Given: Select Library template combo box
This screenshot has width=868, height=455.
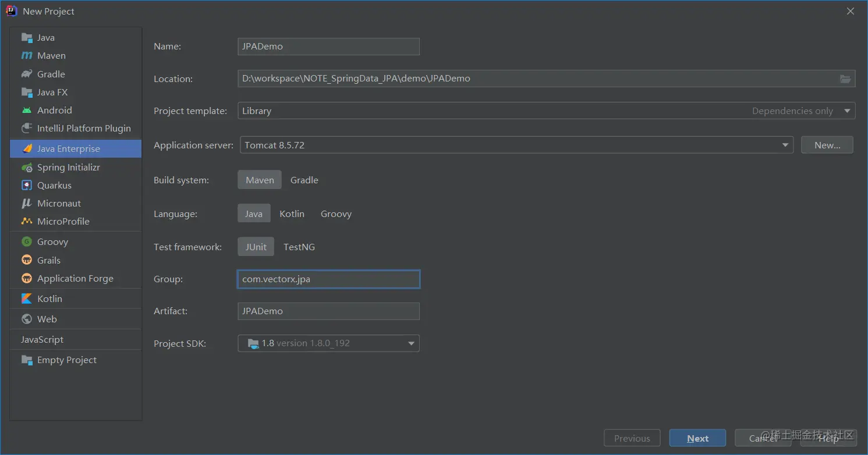Looking at the screenshot, I should [546, 111].
